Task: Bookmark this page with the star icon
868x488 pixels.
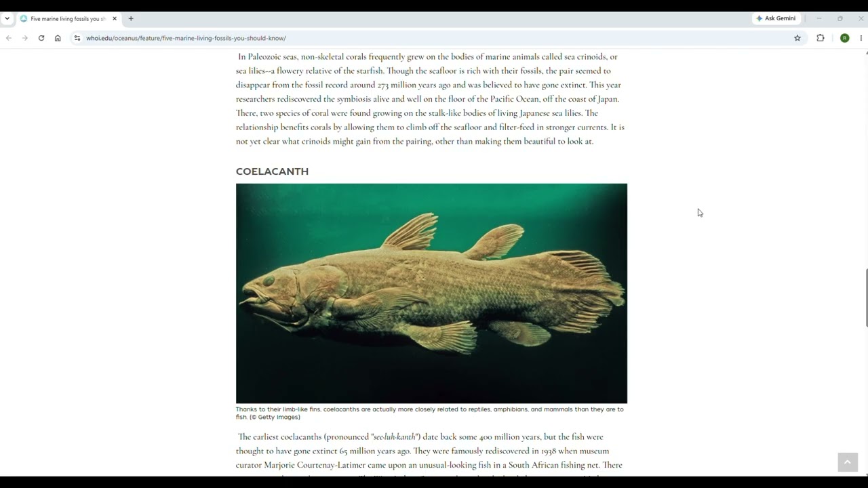Action: (x=797, y=38)
